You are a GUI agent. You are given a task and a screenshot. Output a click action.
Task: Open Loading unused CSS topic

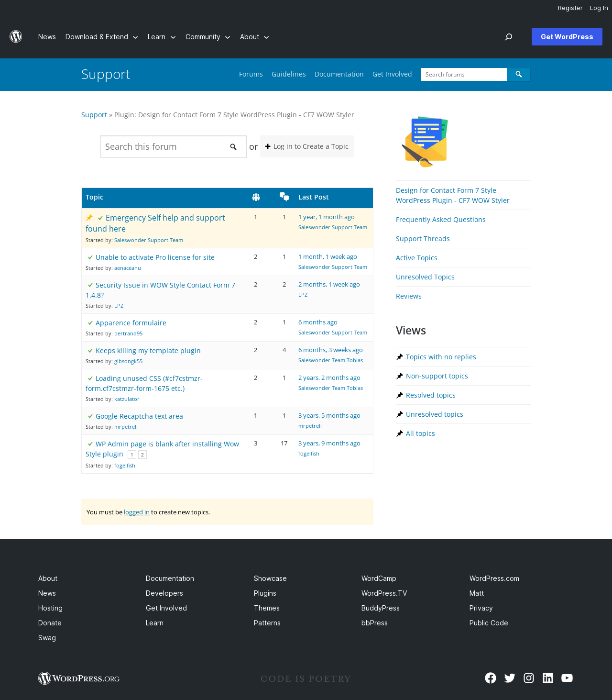click(144, 383)
